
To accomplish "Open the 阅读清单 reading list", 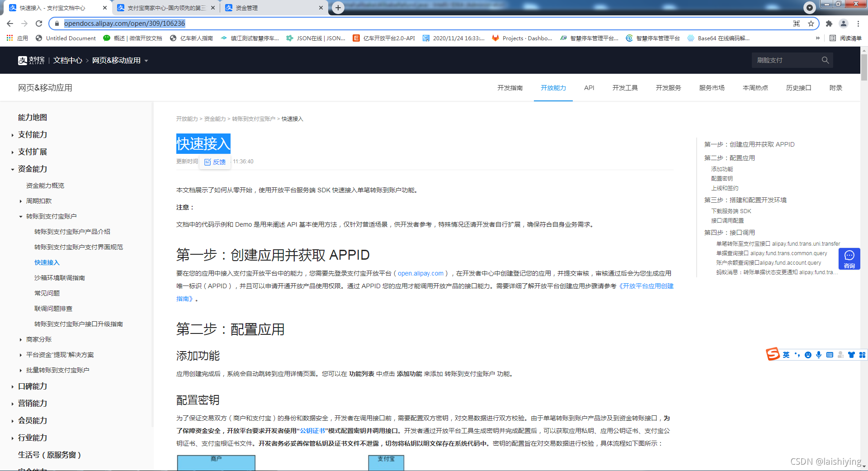I will tap(846, 38).
